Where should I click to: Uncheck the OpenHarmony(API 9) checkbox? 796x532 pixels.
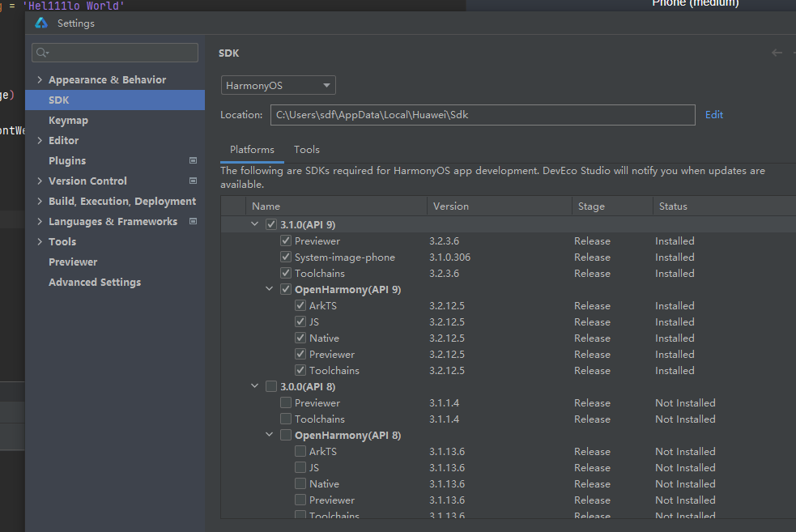coord(286,289)
